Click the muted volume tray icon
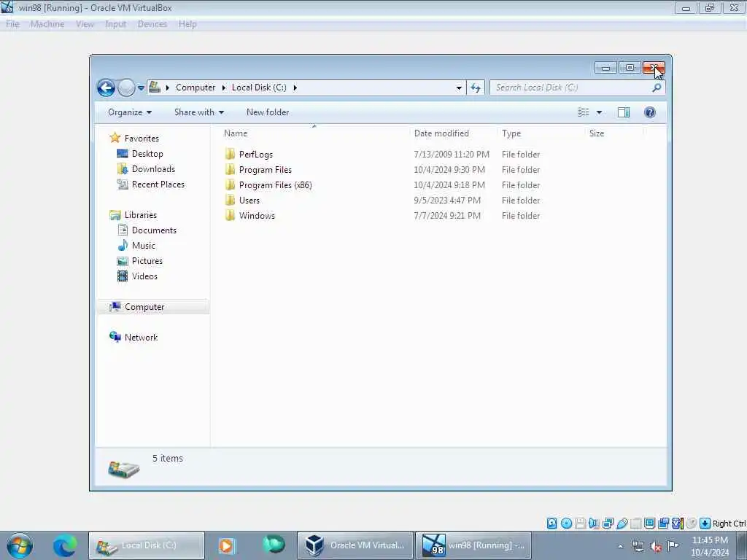The width and height of the screenshot is (747, 560). (656, 547)
